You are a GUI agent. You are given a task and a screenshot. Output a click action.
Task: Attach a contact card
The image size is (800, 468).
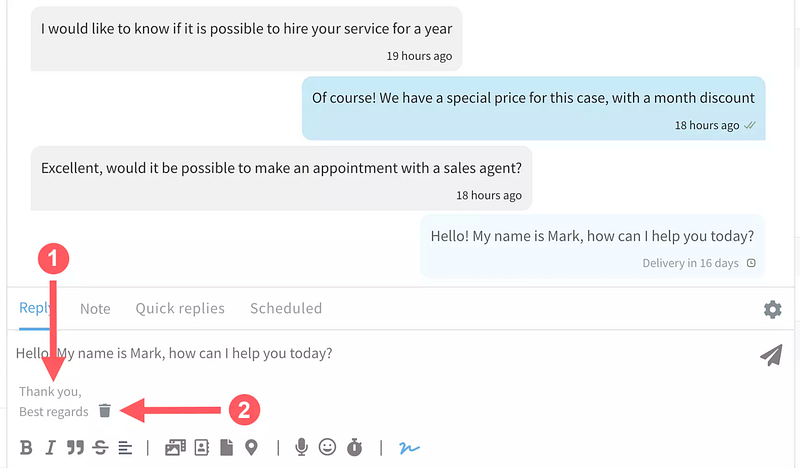pos(201,448)
